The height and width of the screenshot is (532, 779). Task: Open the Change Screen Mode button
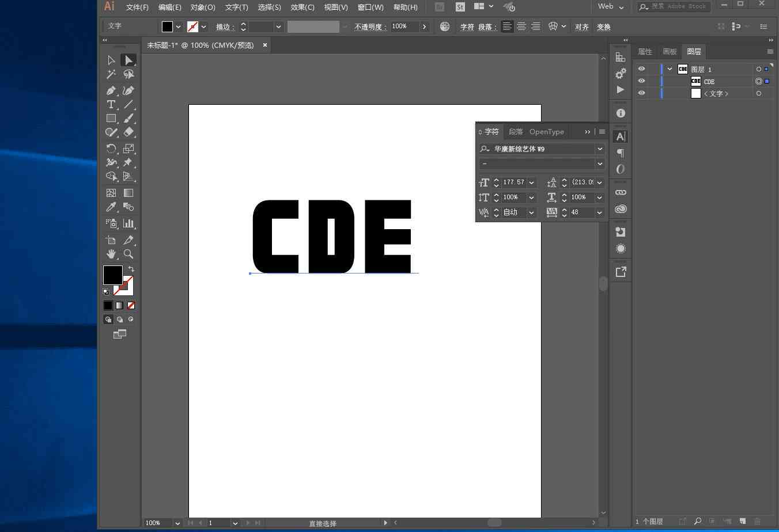click(119, 334)
